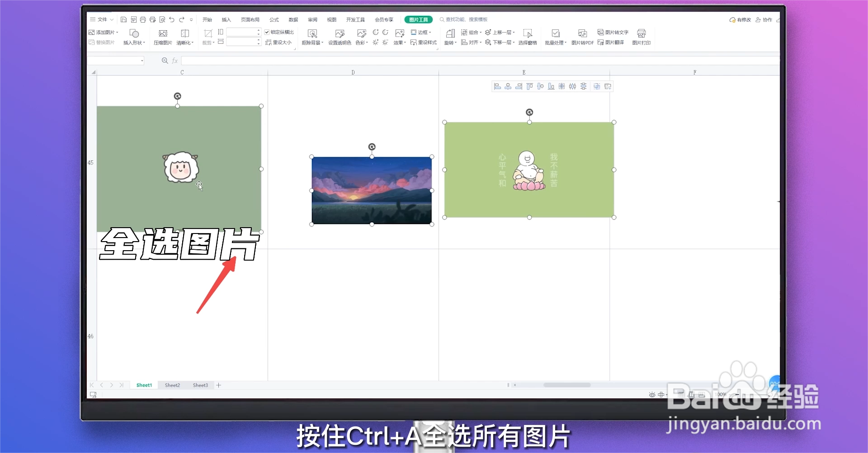Open the 插入 ribbon tab
The image size is (868, 453).
click(x=226, y=19)
